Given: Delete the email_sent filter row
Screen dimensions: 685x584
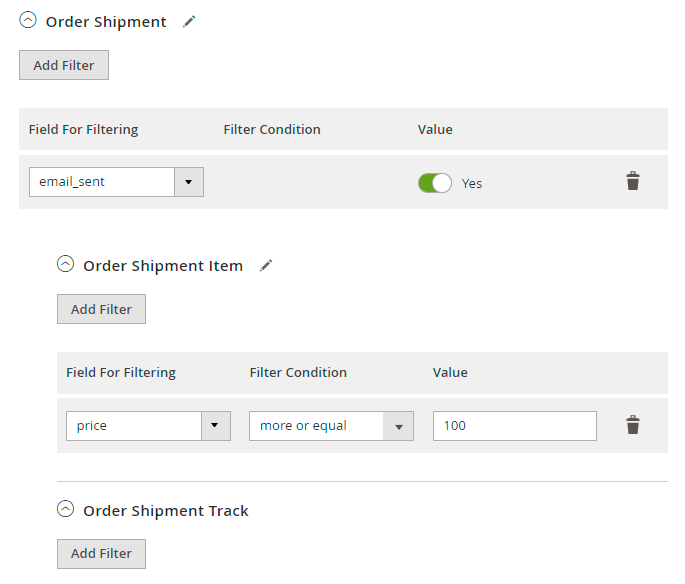Looking at the screenshot, I should tap(633, 181).
